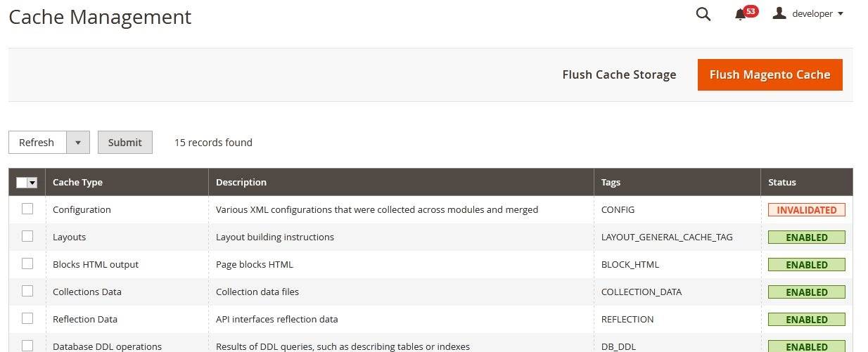
Task: Click the Flush Cache Storage button
Action: (619, 74)
